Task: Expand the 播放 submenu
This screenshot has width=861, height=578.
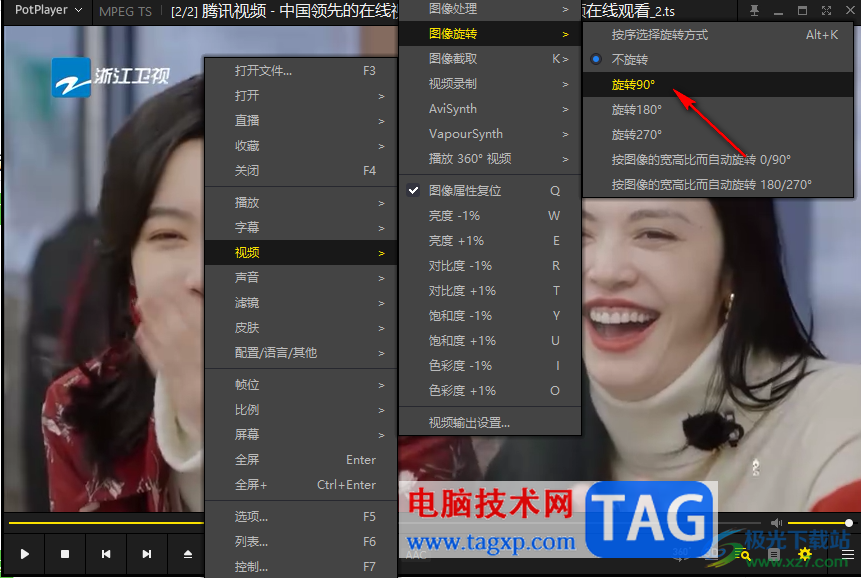Action: point(301,203)
